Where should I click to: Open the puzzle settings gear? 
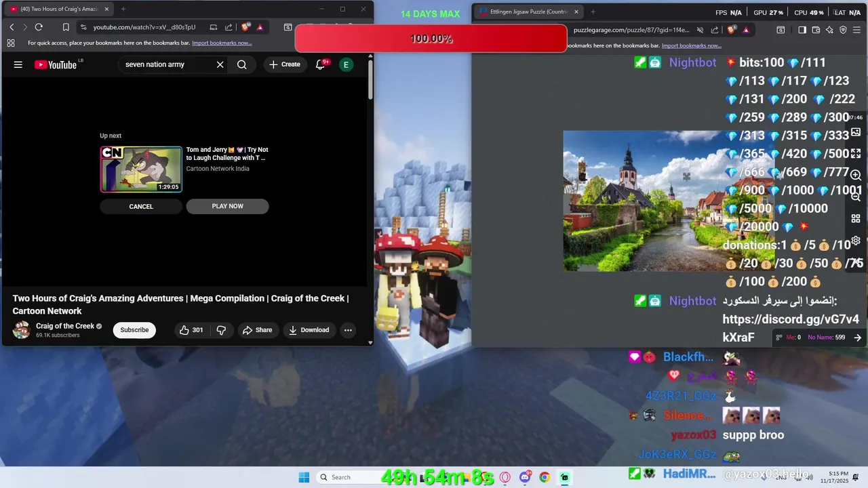pyautogui.click(x=856, y=241)
